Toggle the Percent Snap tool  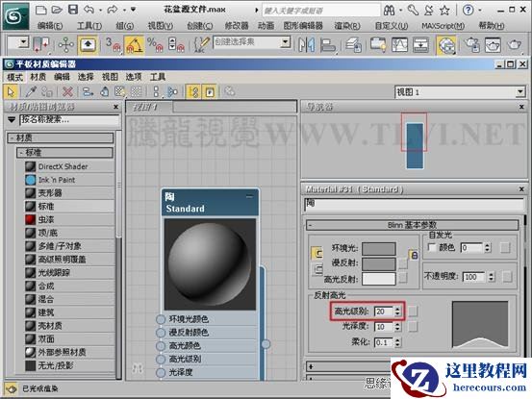pos(156,45)
